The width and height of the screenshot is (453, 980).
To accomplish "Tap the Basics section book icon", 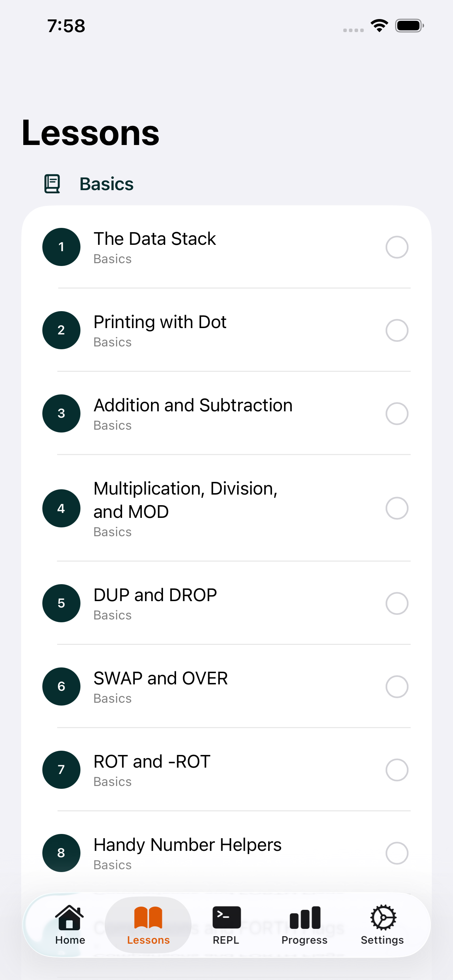I will (52, 184).
